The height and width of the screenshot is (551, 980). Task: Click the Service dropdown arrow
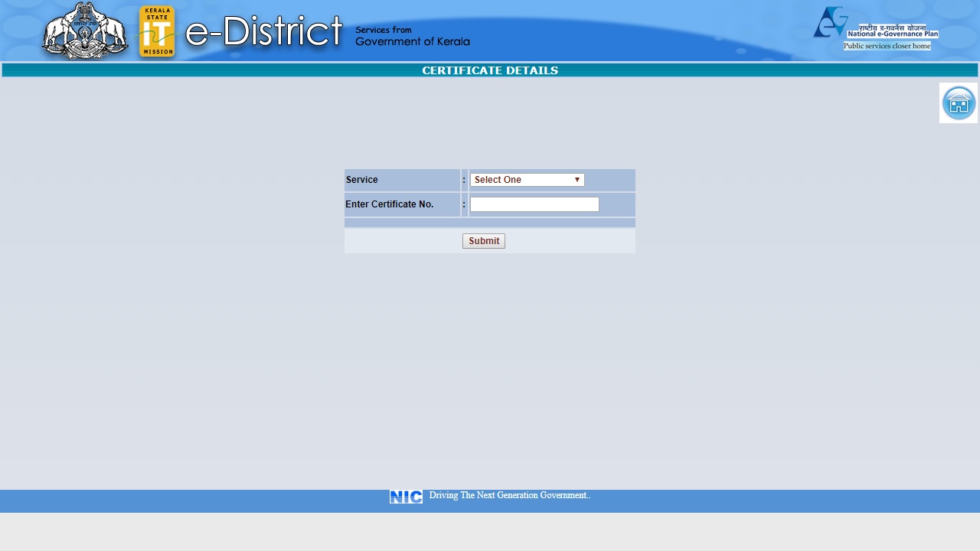tap(577, 180)
